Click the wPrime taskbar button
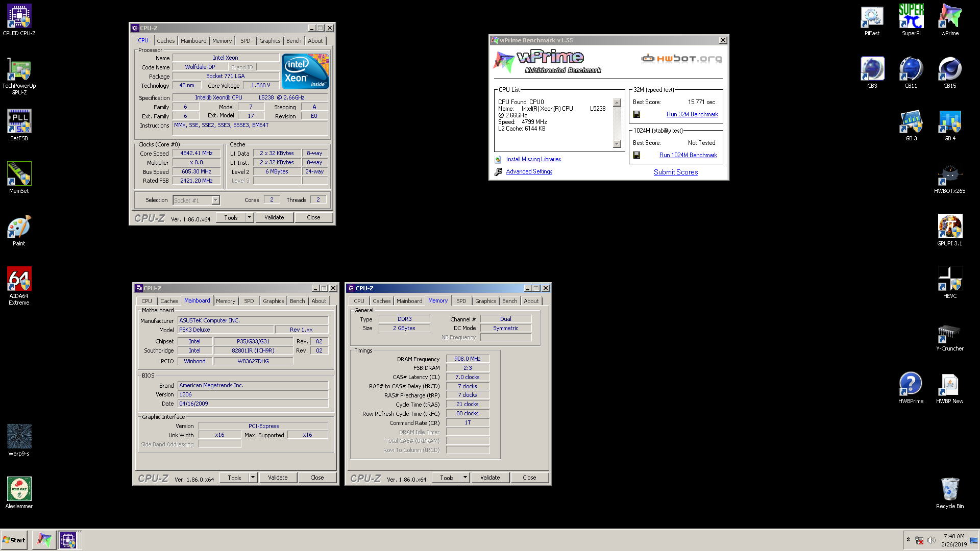Image resolution: width=980 pixels, height=551 pixels. (x=44, y=540)
